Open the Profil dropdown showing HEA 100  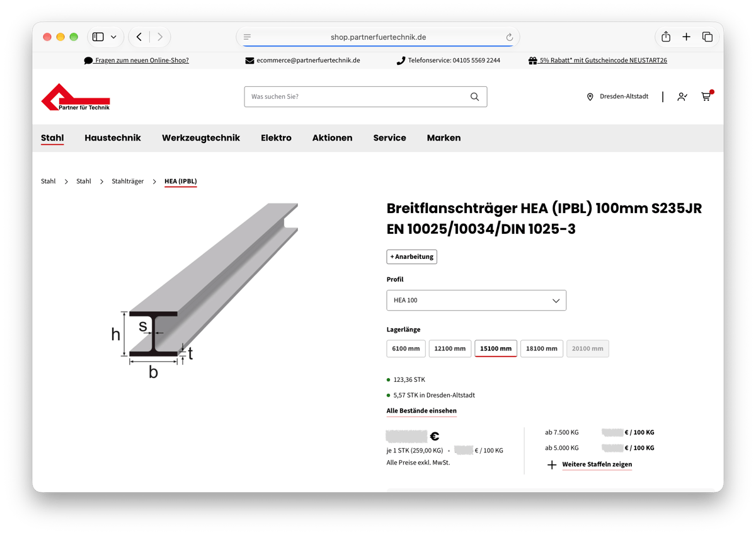[x=476, y=301]
